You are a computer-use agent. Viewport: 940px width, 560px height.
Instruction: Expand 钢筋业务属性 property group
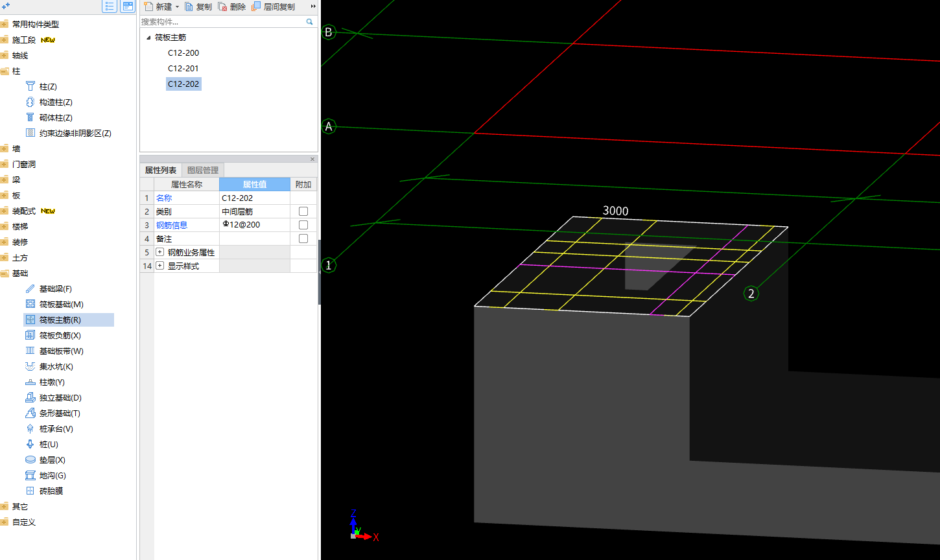(160, 252)
